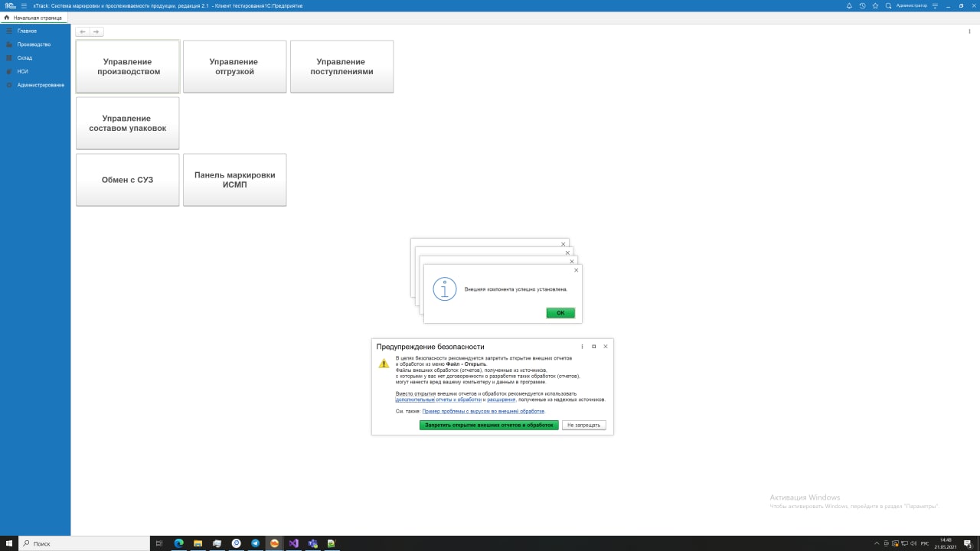Close the rearmost stacked info dialog

(x=563, y=244)
